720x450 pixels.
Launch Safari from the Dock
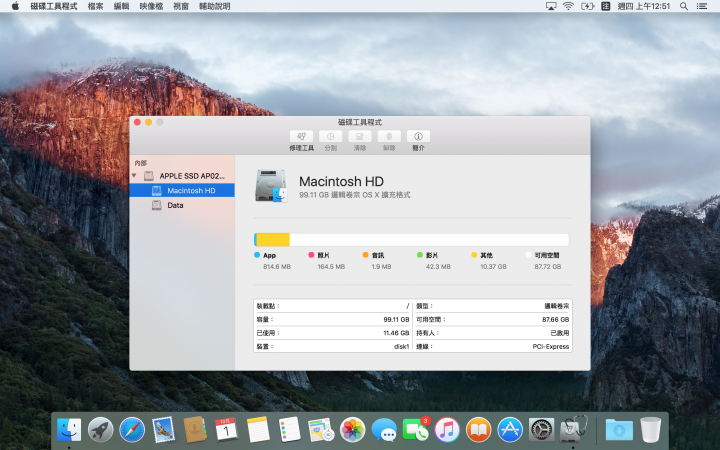click(x=132, y=430)
